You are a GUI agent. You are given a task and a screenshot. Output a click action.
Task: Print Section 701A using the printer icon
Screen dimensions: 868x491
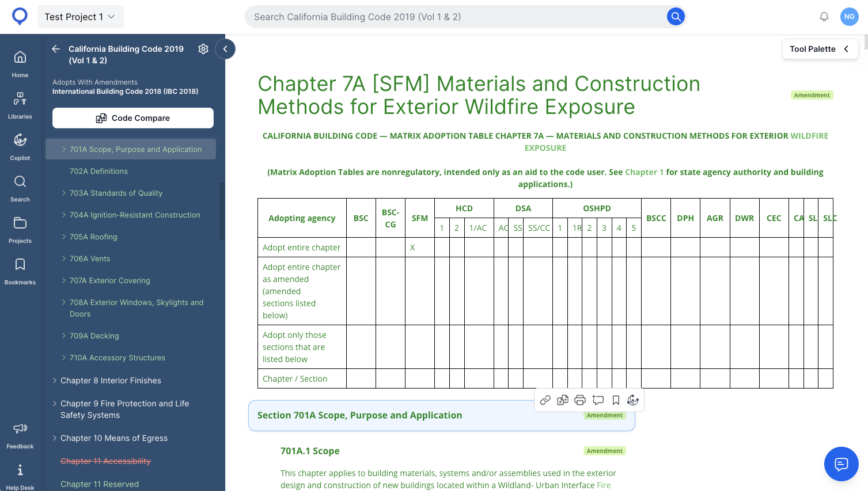(580, 400)
